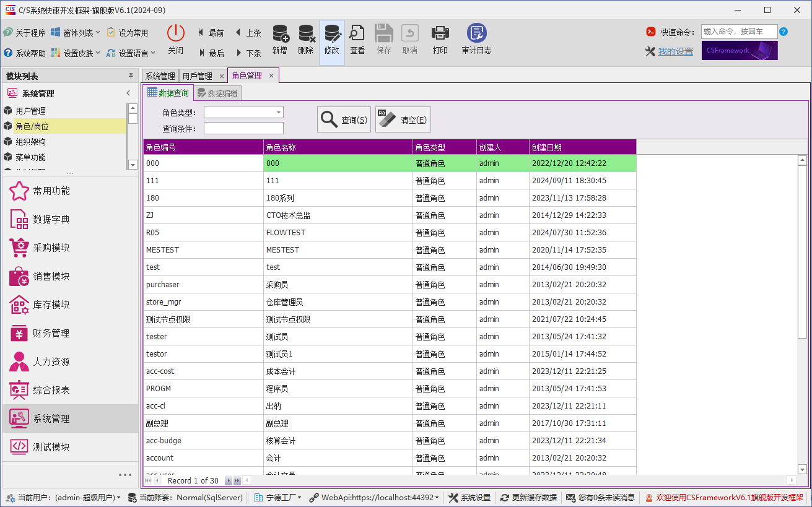Collapse the 系统管理 panel header chevron
812x507 pixels.
point(128,93)
